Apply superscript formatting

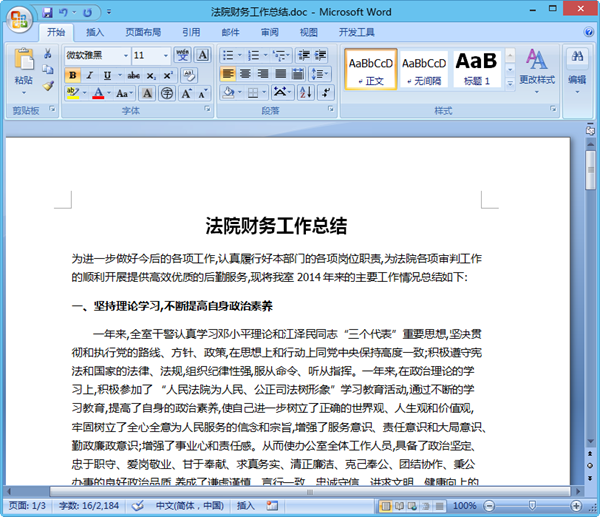point(168,75)
